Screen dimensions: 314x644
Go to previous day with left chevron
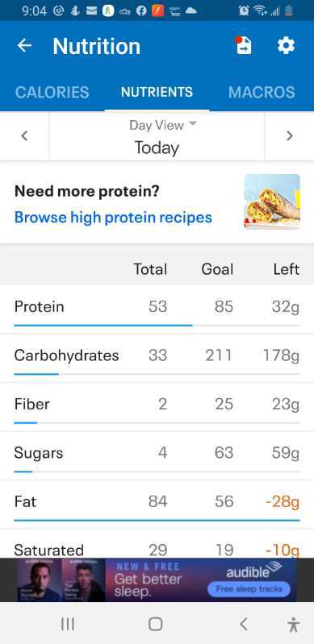24,135
